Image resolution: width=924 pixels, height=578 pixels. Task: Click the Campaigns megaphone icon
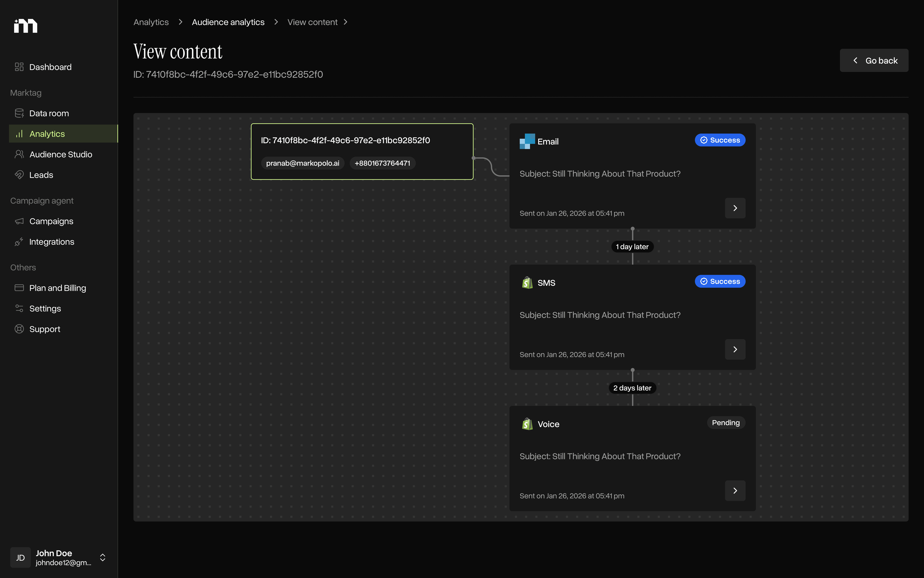pyautogui.click(x=19, y=221)
